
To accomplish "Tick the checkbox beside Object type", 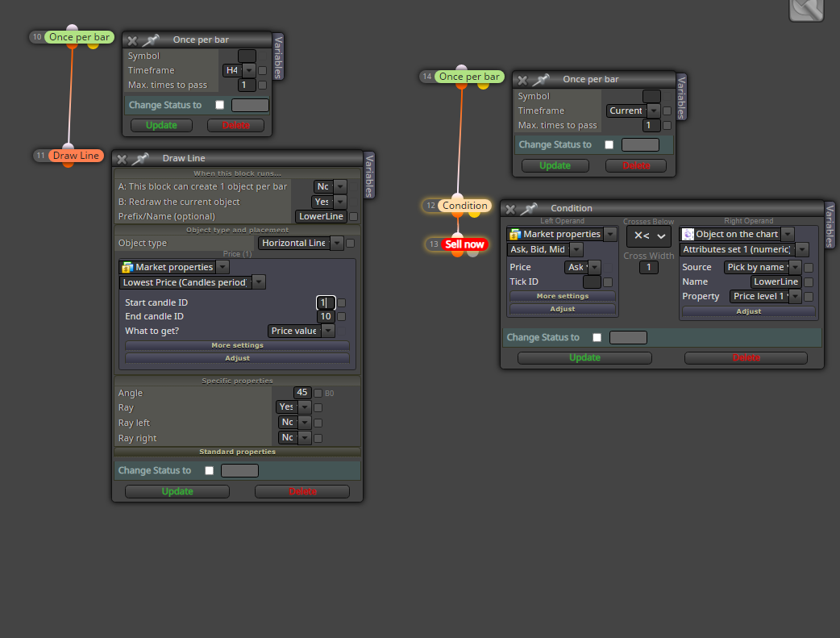I will click(351, 244).
